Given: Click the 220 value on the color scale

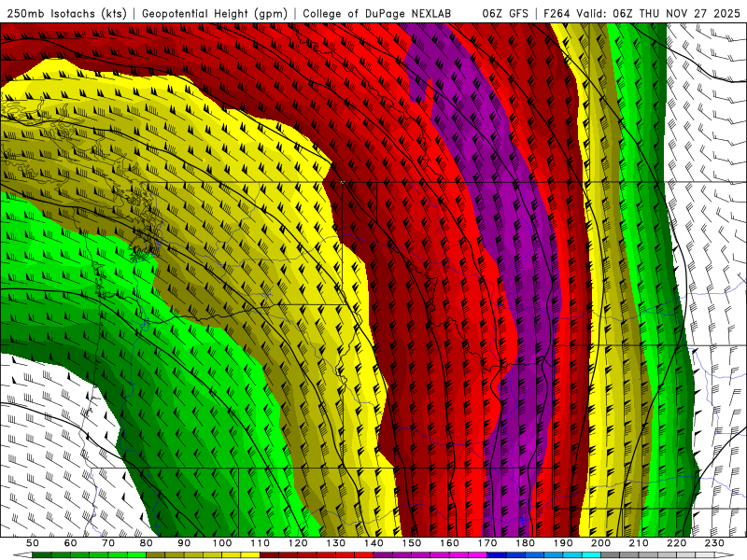Looking at the screenshot, I should coord(676,543).
